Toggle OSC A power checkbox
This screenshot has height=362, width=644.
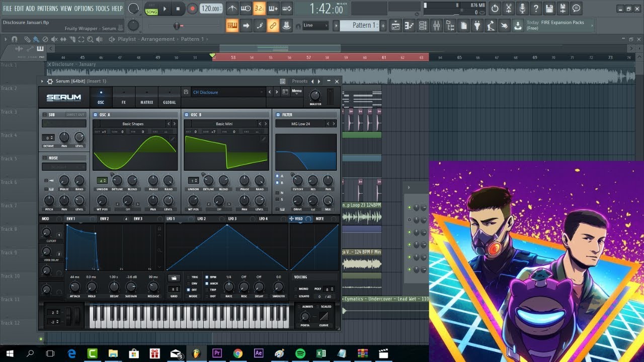click(96, 115)
